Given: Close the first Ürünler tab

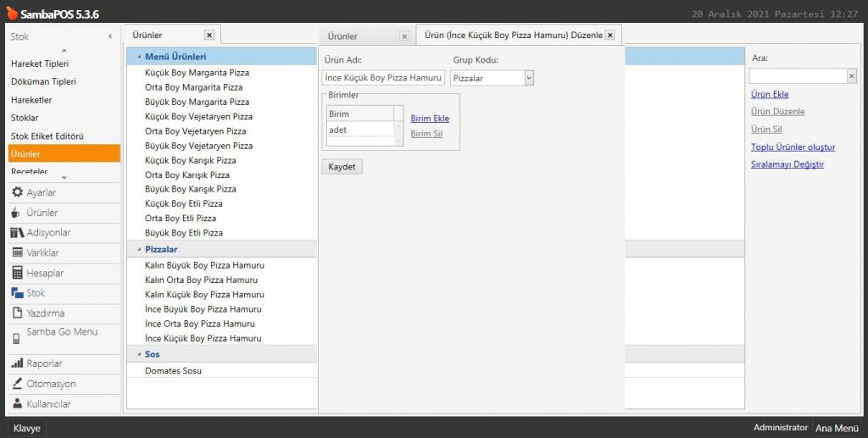Looking at the screenshot, I should pyautogui.click(x=209, y=35).
